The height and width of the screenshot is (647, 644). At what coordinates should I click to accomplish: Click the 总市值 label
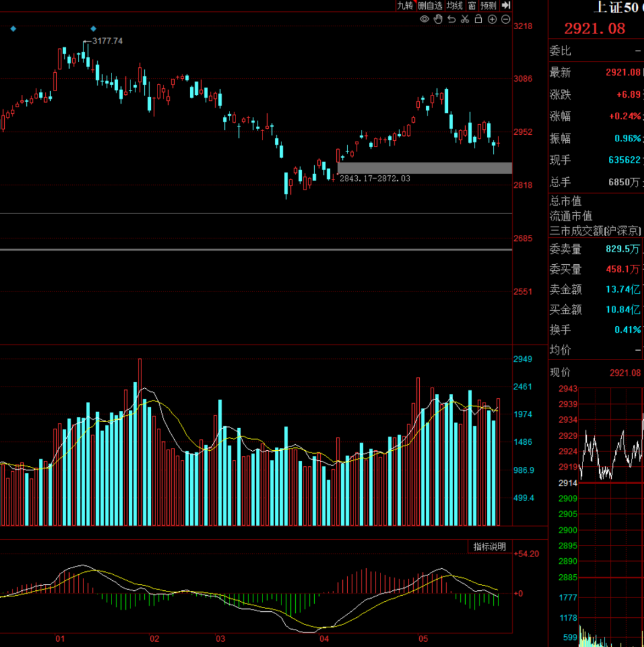coord(566,201)
